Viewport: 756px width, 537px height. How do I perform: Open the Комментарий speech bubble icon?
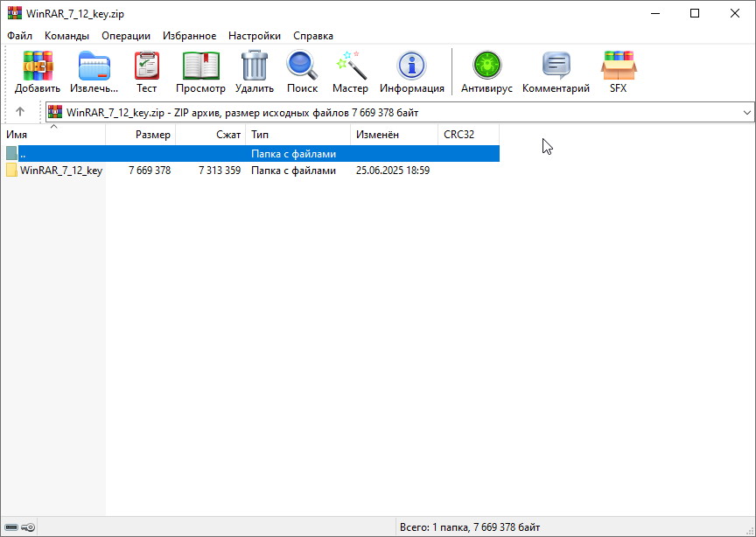tap(556, 66)
